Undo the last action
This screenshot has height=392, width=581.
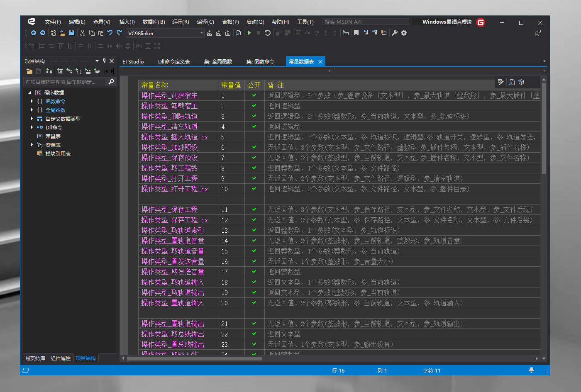[110, 33]
